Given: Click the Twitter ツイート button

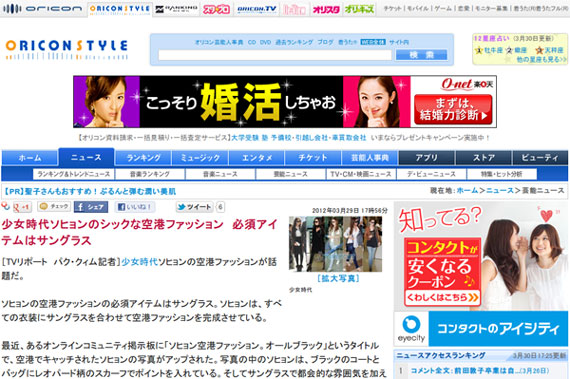Looking at the screenshot, I should (x=195, y=207).
